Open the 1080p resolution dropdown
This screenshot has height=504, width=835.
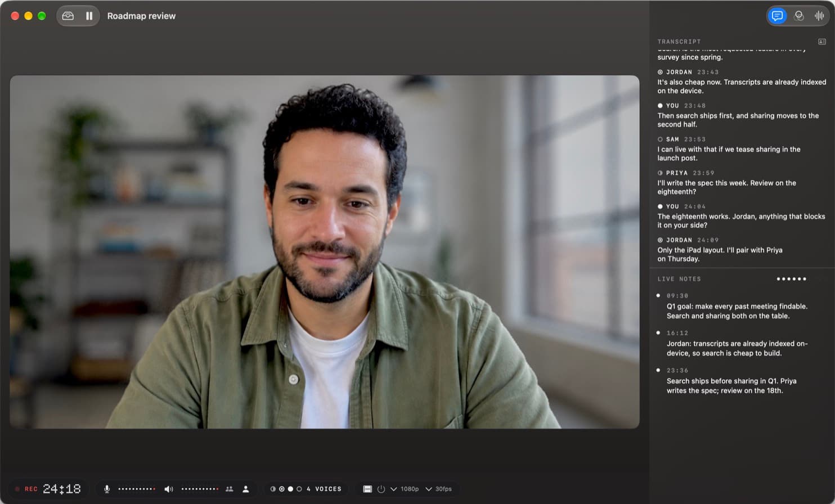[405, 489]
